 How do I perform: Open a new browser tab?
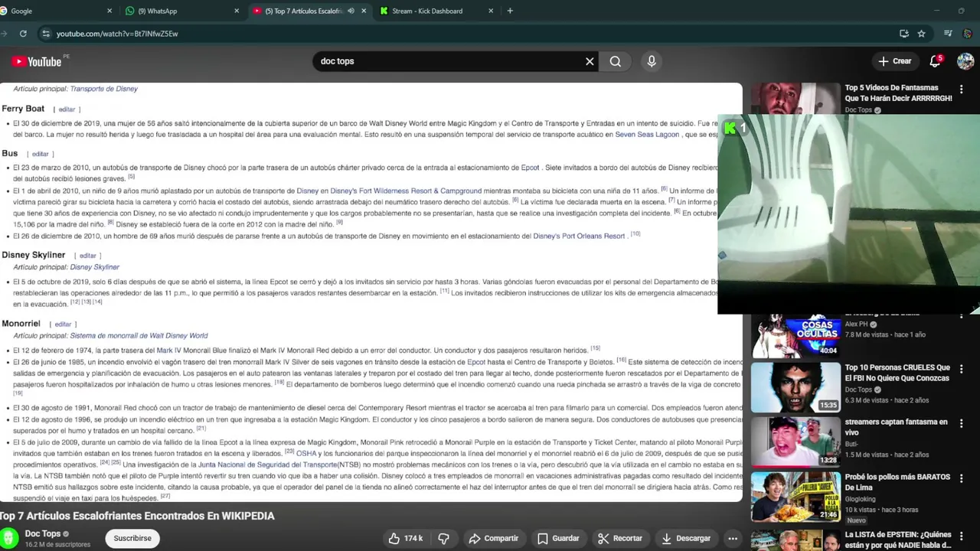pos(510,11)
